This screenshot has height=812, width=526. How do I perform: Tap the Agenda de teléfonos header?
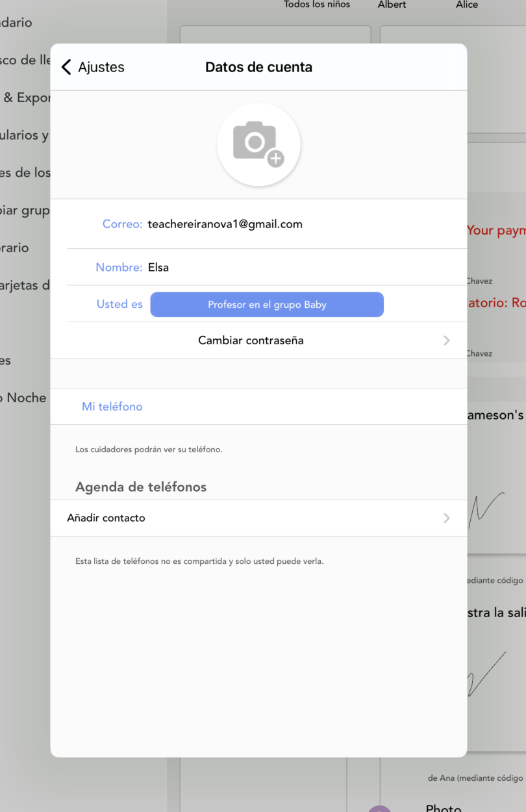[x=141, y=487]
